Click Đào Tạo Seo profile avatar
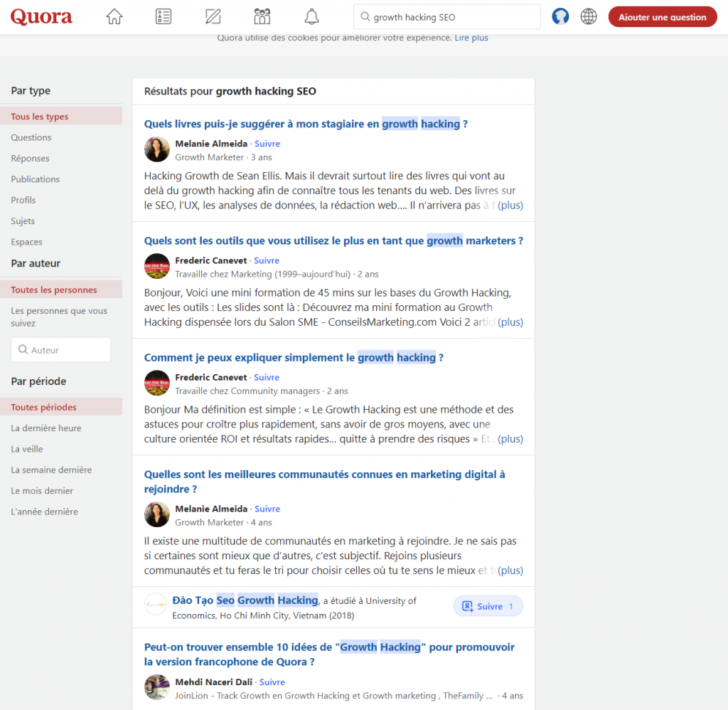The width and height of the screenshot is (728, 710). click(156, 605)
